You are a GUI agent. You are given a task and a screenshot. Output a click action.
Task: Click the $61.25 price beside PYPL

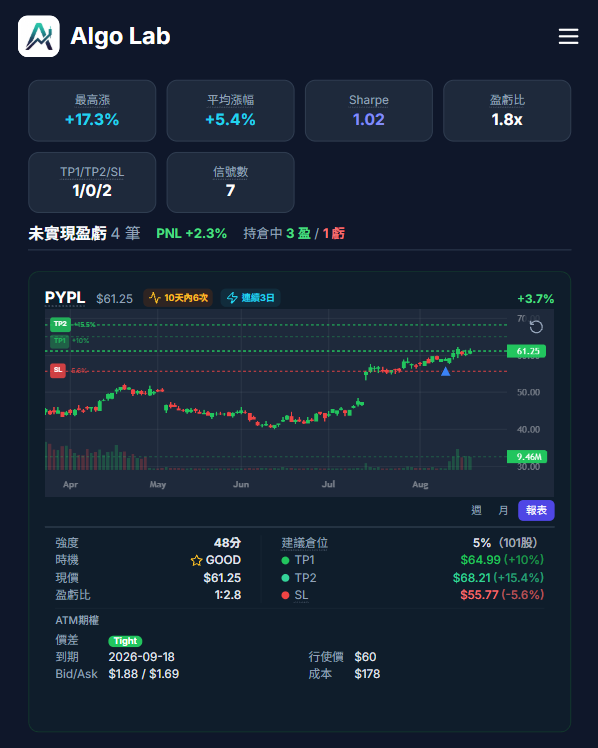(x=114, y=299)
